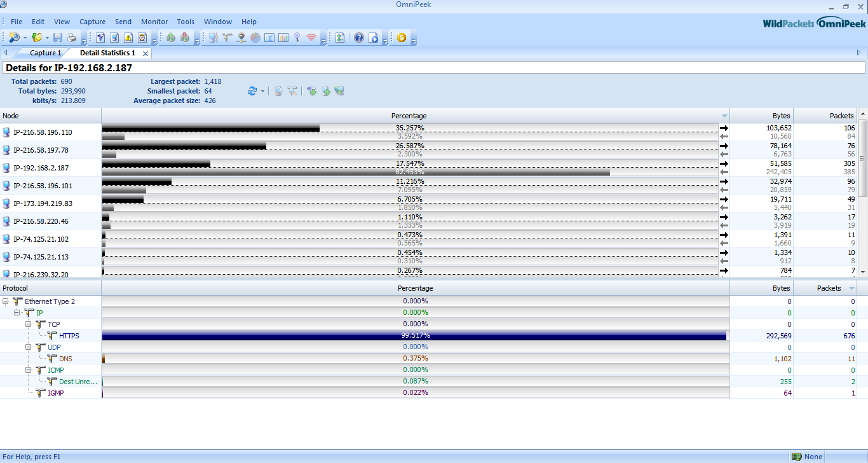Image resolution: width=868 pixels, height=463 pixels.
Task: Click the blue help question mark icon
Action: [x=359, y=38]
